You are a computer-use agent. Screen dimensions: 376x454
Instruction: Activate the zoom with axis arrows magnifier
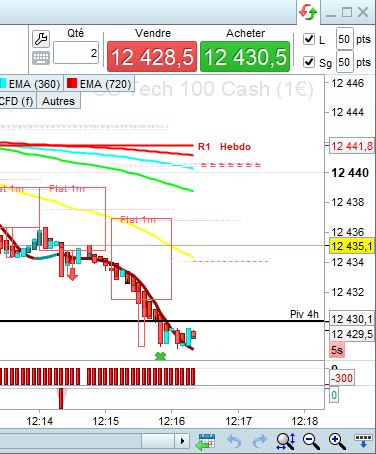(286, 441)
